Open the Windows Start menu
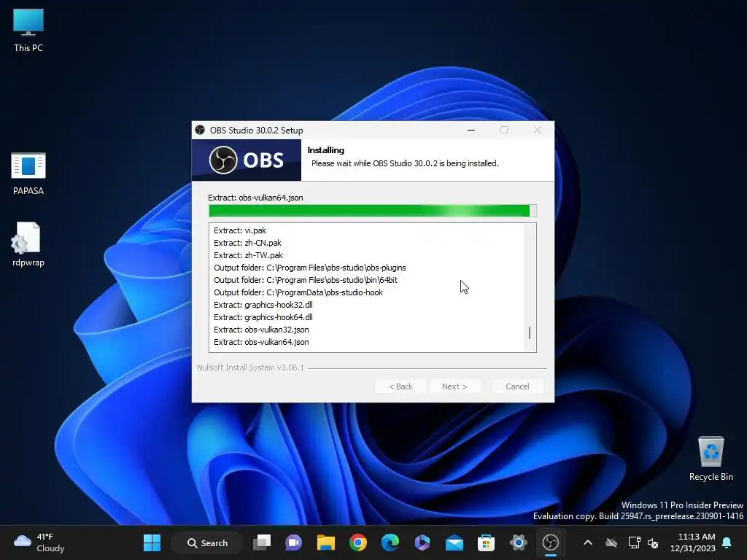747x560 pixels. (152, 542)
